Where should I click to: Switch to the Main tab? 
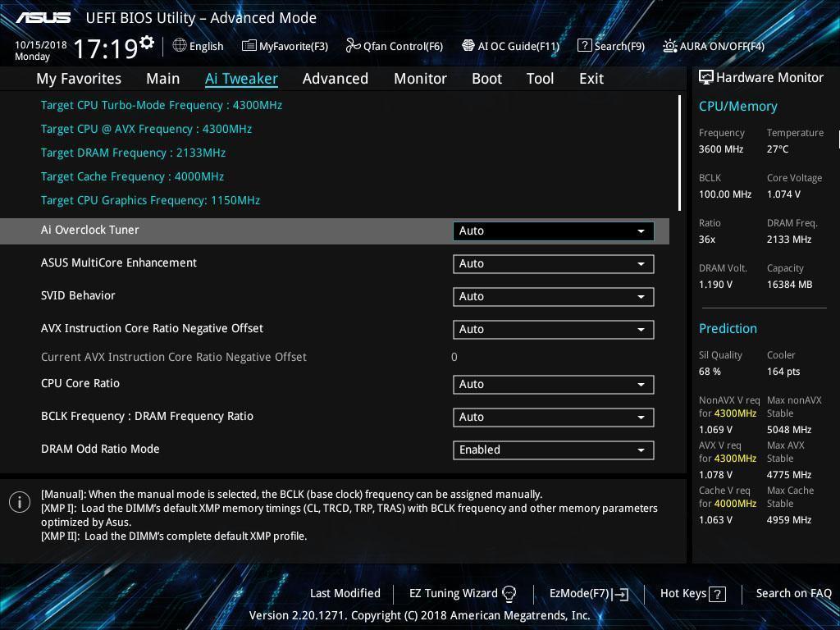(x=163, y=79)
